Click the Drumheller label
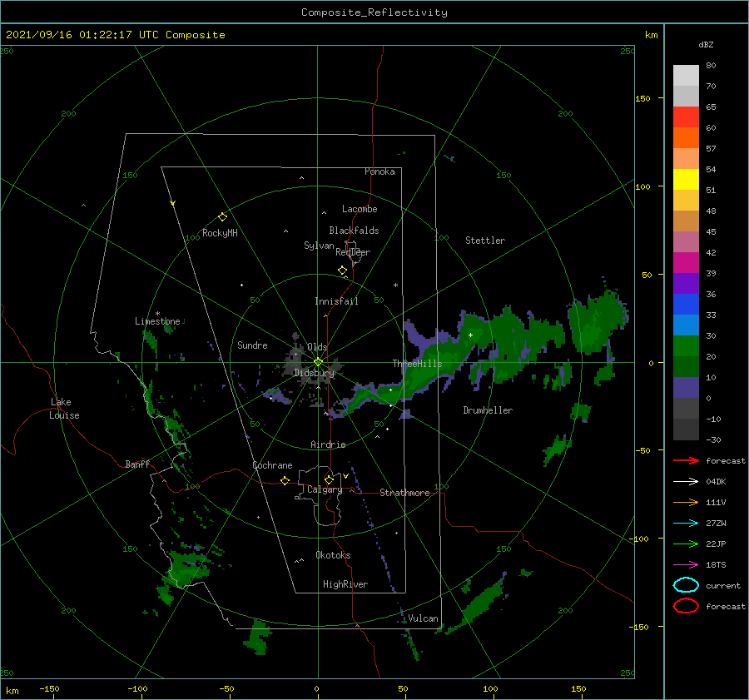Viewport: 749px width, 700px height. pyautogui.click(x=488, y=410)
